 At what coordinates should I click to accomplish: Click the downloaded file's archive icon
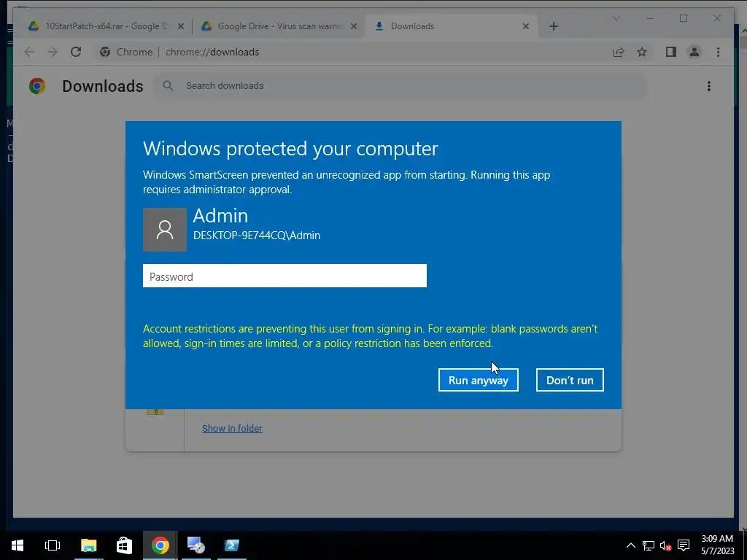[155, 412]
